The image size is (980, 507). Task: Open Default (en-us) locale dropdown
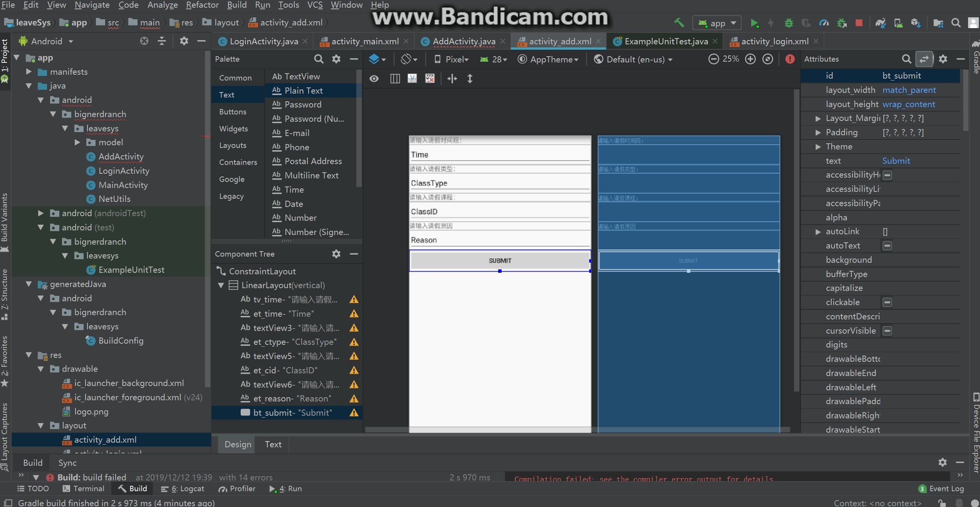click(633, 59)
